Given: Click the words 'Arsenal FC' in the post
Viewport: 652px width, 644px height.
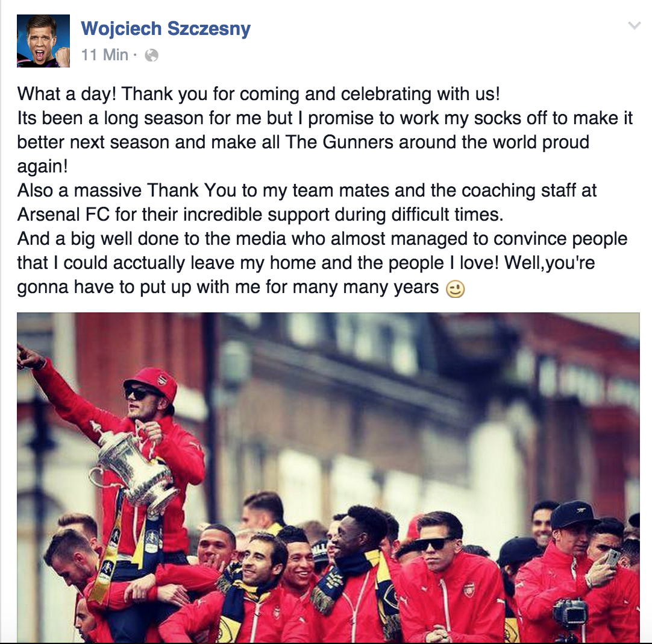Looking at the screenshot, I should [x=64, y=215].
